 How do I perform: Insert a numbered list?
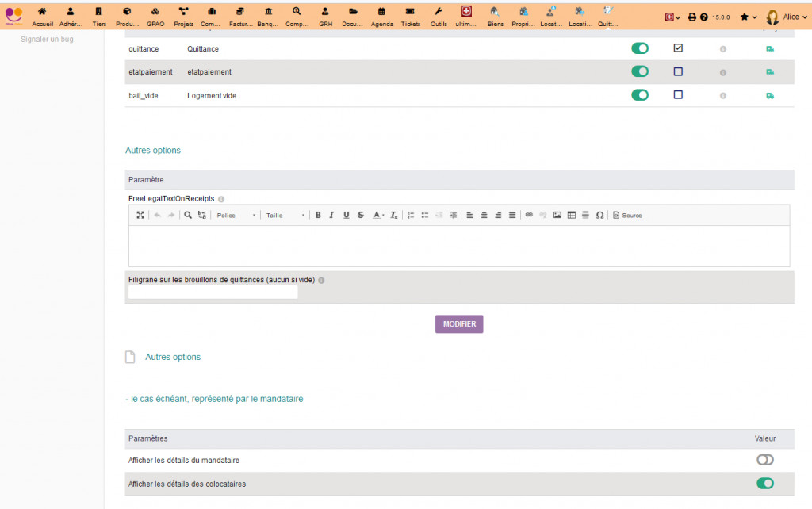click(411, 215)
